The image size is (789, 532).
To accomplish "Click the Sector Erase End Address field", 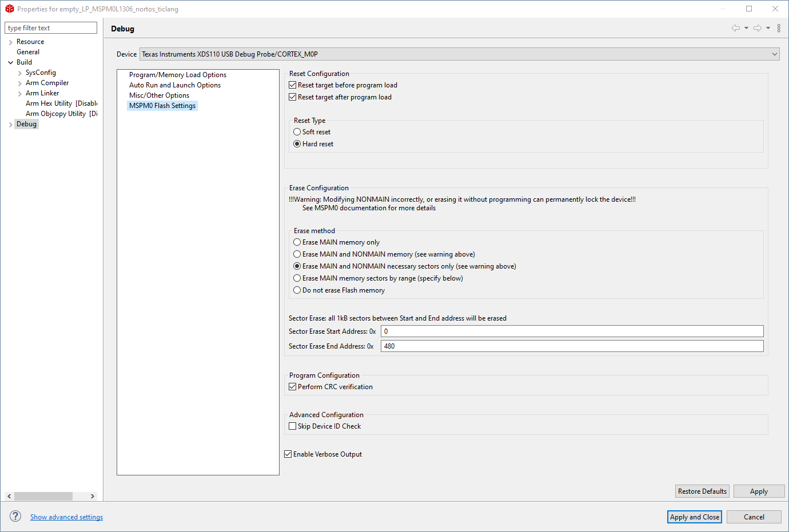I will (x=572, y=346).
